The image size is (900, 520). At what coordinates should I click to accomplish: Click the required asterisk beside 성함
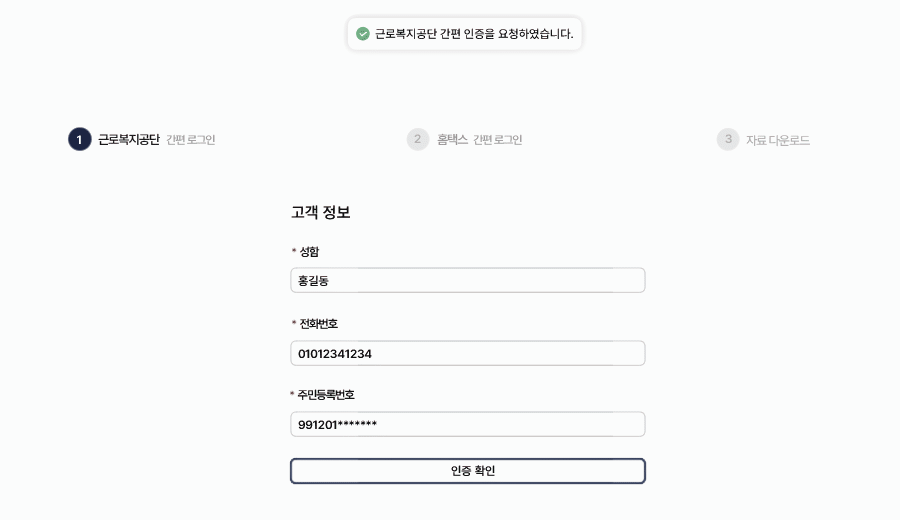294,251
